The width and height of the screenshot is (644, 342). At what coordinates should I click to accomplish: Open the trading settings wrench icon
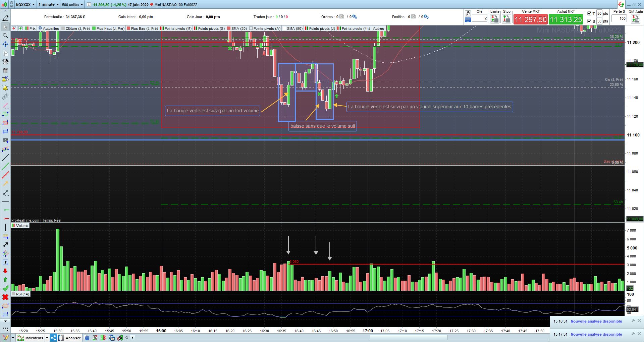pyautogui.click(x=468, y=13)
